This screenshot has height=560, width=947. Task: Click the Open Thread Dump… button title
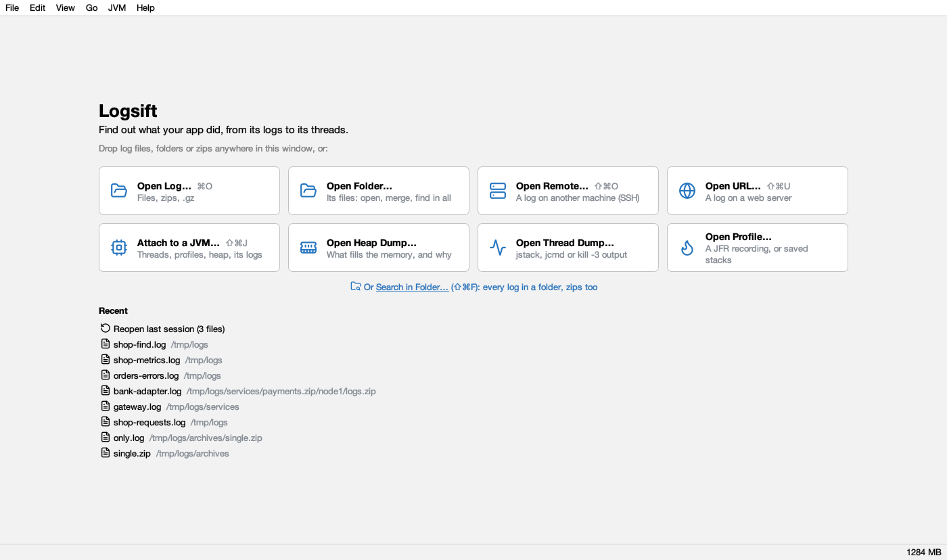[x=565, y=243]
